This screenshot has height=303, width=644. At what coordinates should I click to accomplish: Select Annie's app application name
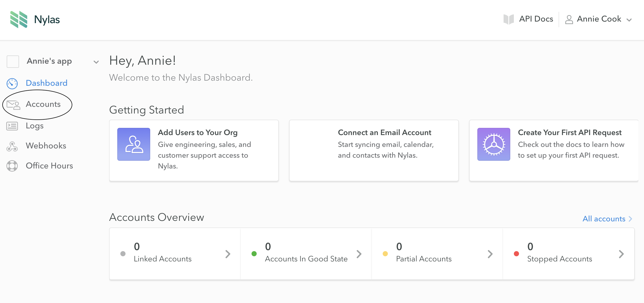(49, 61)
